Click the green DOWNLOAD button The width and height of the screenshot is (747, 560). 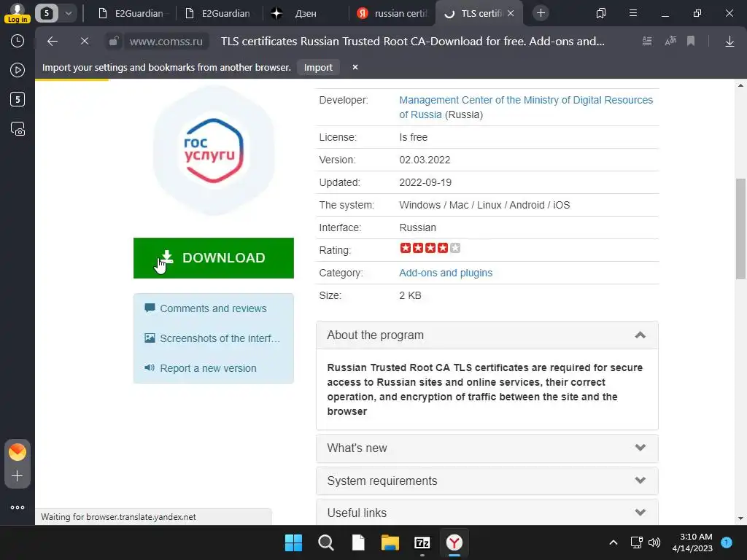coord(214,258)
